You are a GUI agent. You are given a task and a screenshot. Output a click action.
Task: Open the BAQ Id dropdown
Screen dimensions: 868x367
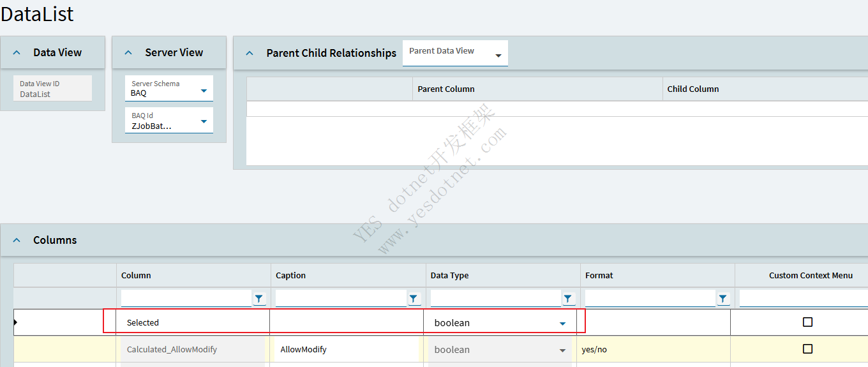tap(204, 121)
